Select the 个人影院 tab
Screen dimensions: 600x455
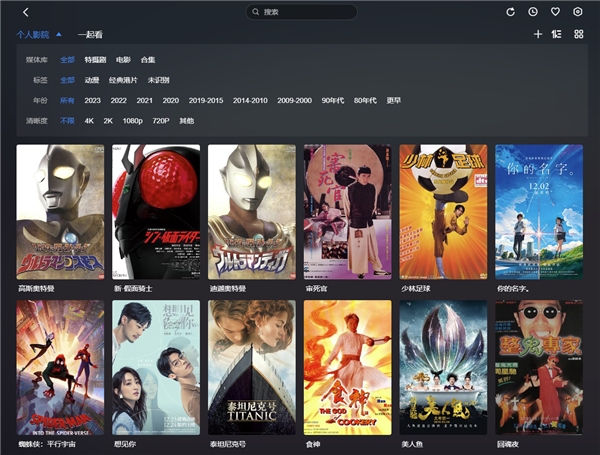pyautogui.click(x=33, y=35)
